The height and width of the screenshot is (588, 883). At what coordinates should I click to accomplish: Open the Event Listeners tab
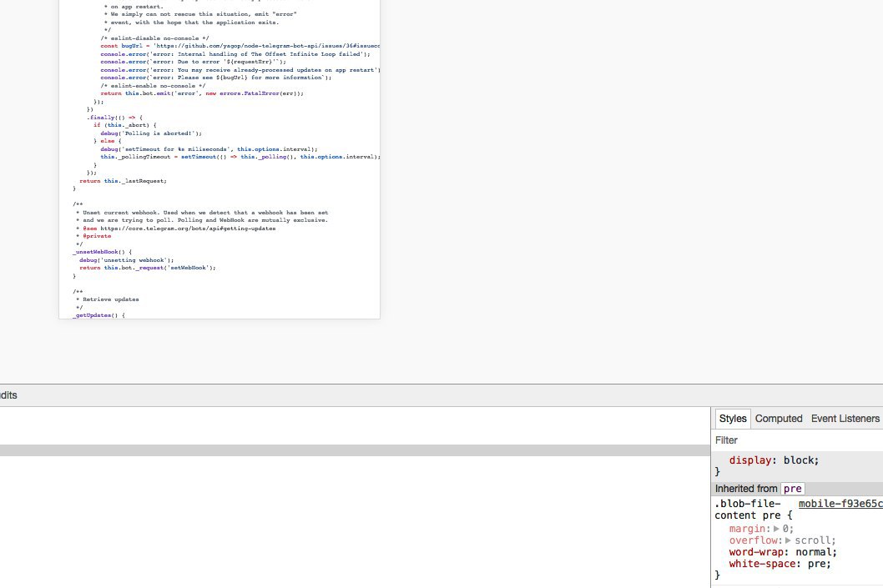pos(845,419)
